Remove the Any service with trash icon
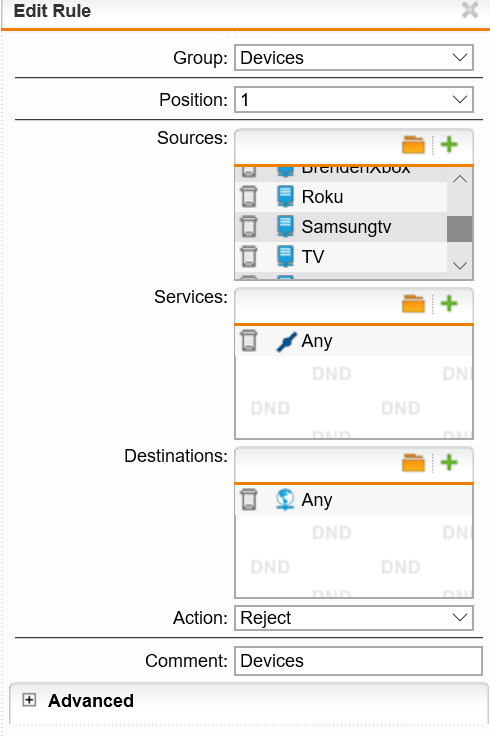 pyautogui.click(x=249, y=341)
